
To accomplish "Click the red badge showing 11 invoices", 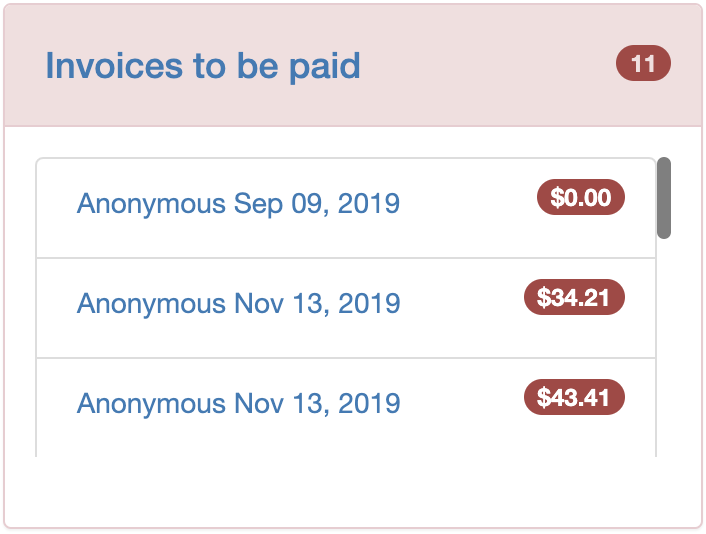I will pyautogui.click(x=643, y=65).
